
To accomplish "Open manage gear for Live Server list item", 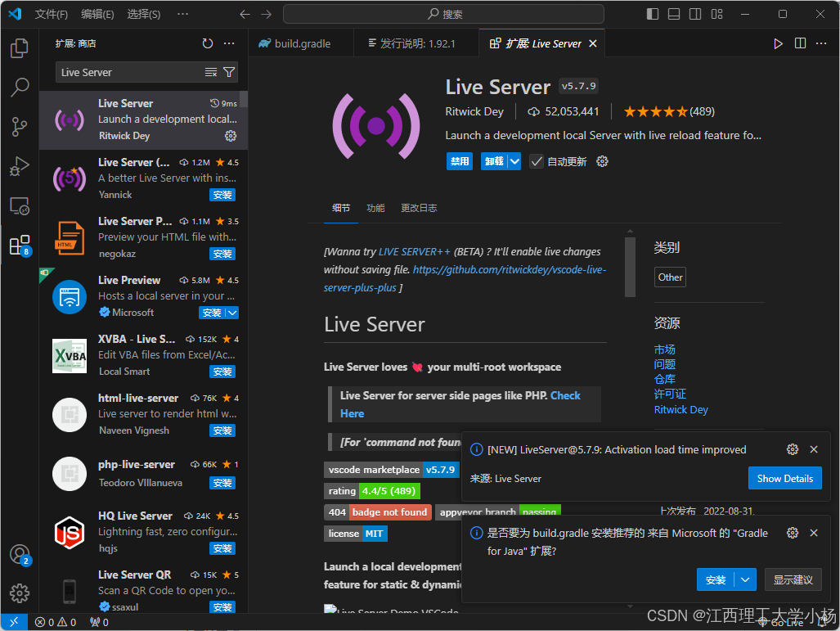I will click(231, 136).
